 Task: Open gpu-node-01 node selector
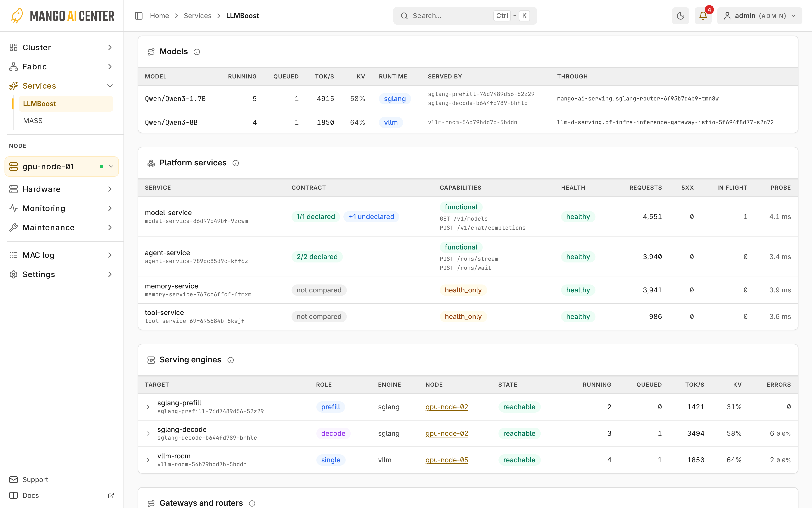[62, 166]
